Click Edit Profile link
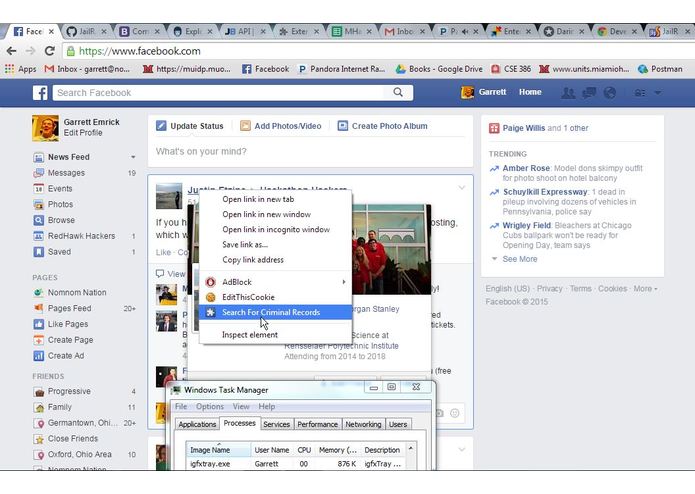This screenshot has width=695, height=494. coord(83,132)
